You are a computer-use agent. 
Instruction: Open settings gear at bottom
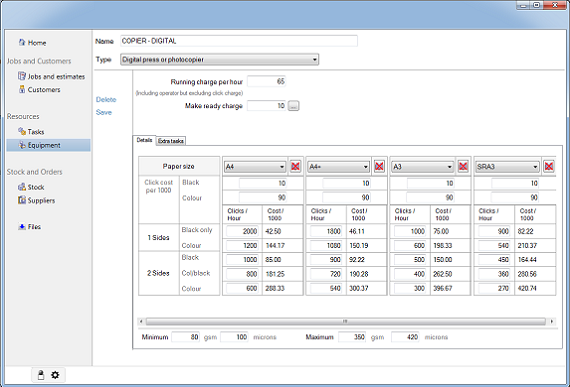[x=55, y=375]
